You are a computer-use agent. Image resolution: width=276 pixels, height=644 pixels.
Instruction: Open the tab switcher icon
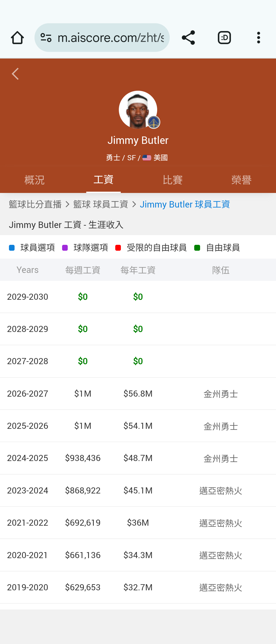click(224, 38)
